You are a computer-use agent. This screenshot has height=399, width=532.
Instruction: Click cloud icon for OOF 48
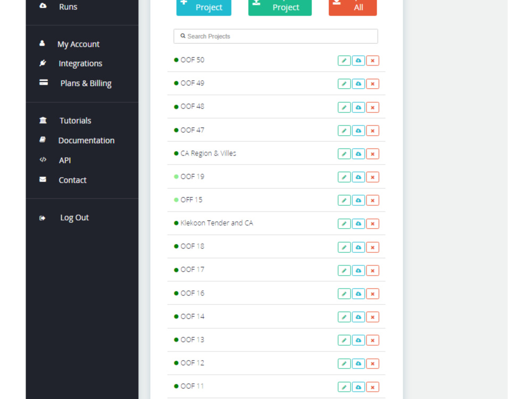(358, 107)
